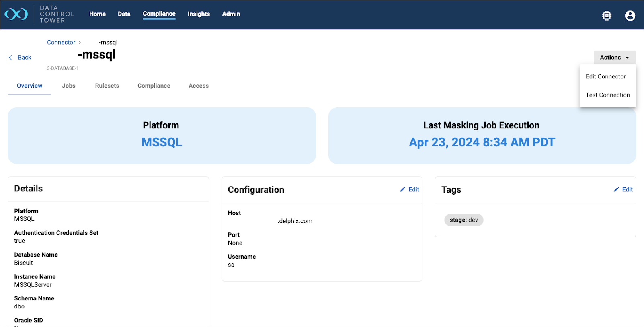The width and height of the screenshot is (644, 327).
Task: Click the Back arrow chevron icon
Action: (x=10, y=58)
